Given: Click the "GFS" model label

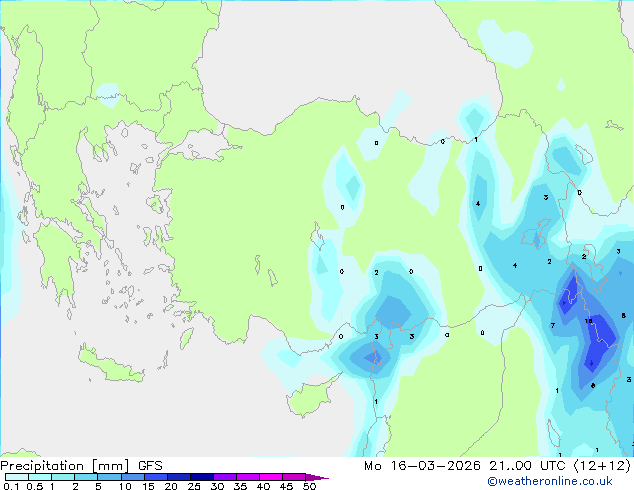Looking at the screenshot, I should (x=150, y=466).
